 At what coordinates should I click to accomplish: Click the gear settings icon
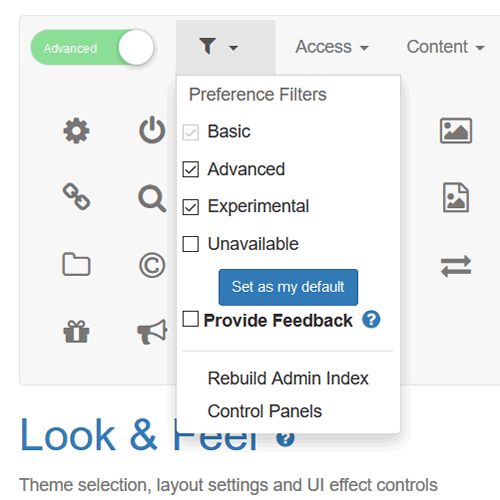point(76,131)
